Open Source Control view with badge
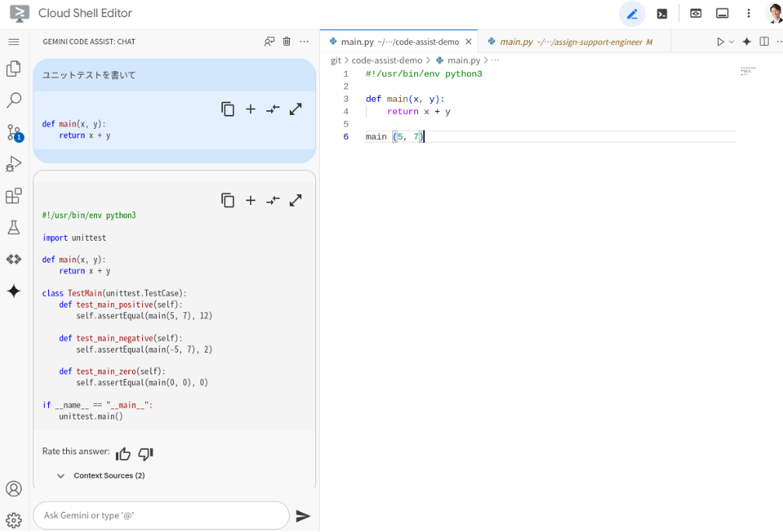 15,133
